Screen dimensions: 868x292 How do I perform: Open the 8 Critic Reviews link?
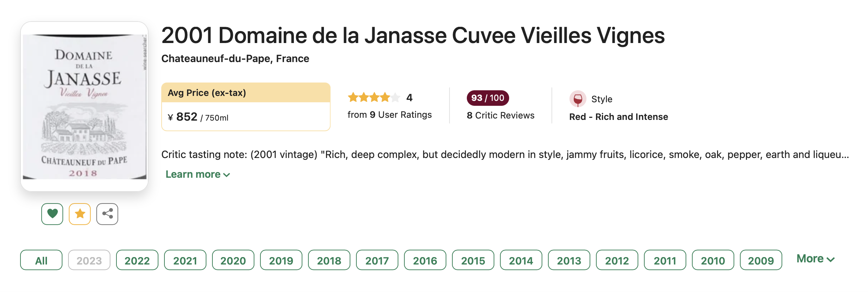(x=500, y=115)
